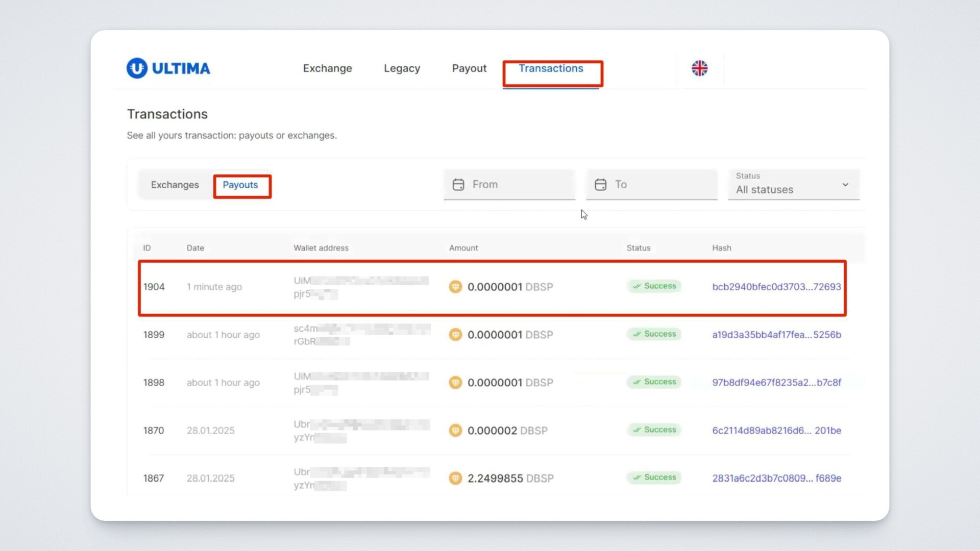Open the Exchange navigation tab
This screenshot has height=551, width=980.
point(327,68)
